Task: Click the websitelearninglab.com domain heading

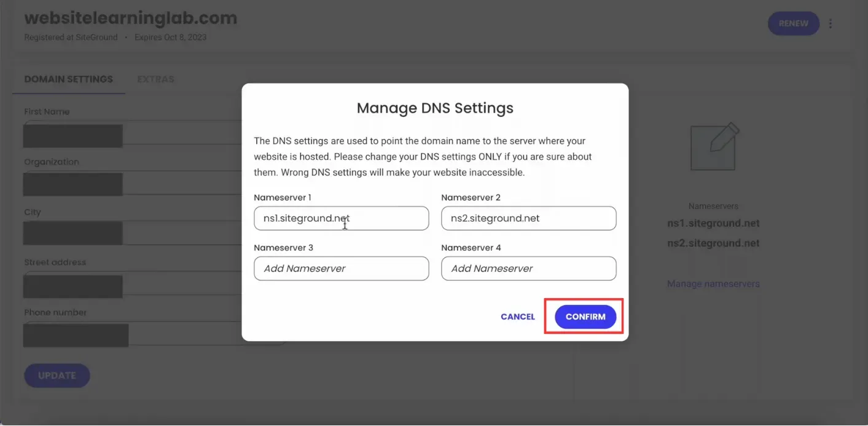Action: (x=131, y=18)
